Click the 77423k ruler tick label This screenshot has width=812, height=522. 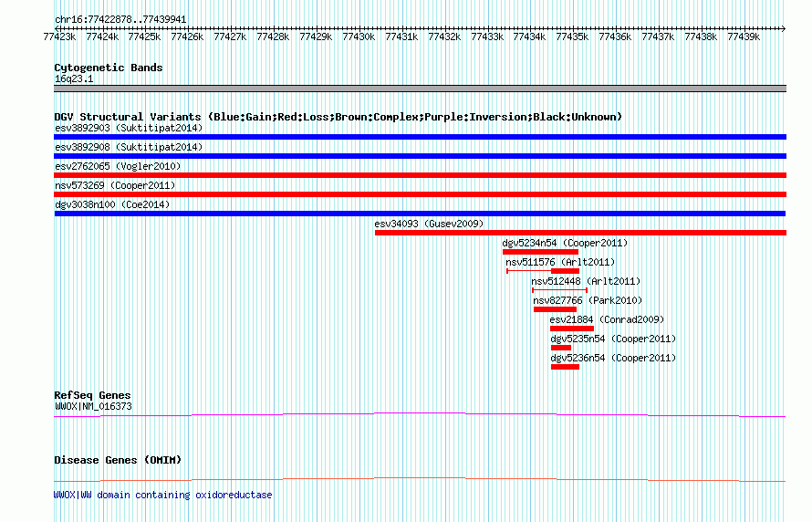coord(59,37)
